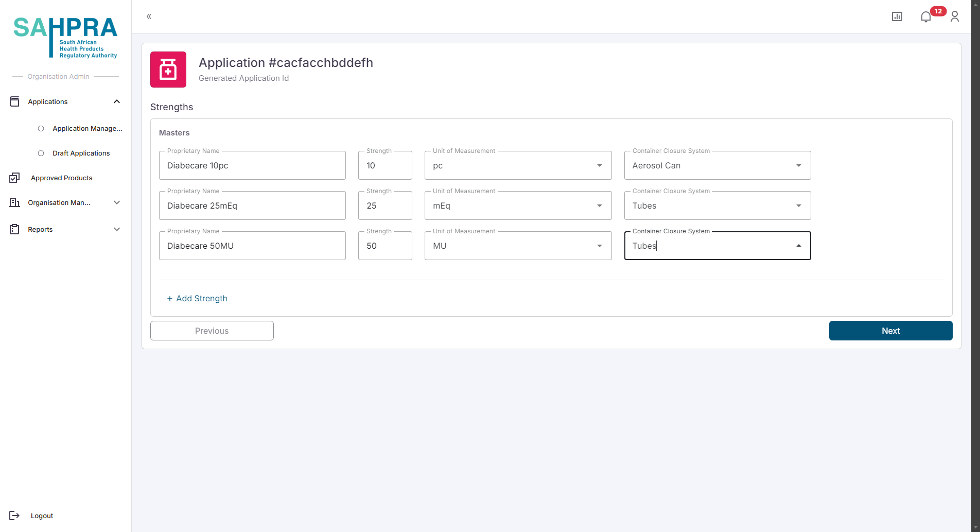Collapse the sidebar with double-chevron icon
This screenshot has height=532, width=980.
pyautogui.click(x=149, y=16)
